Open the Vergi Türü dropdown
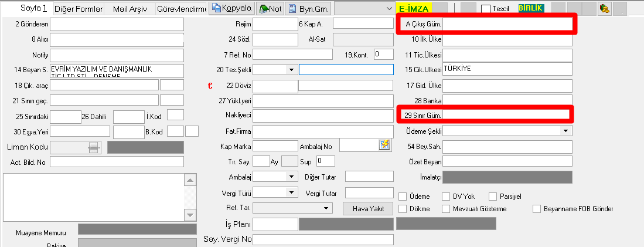The image size is (644, 247). [292, 192]
